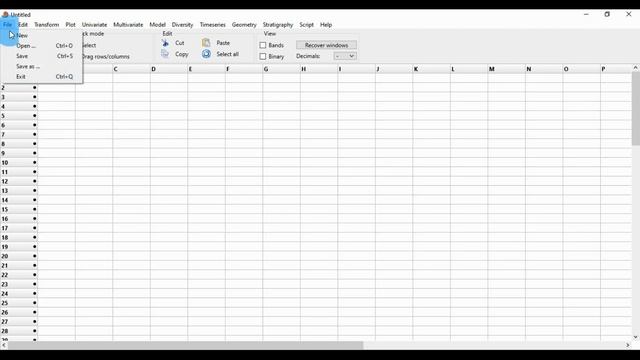Select row 5 header
This screenshot has width=640, height=360.
[x=19, y=116]
